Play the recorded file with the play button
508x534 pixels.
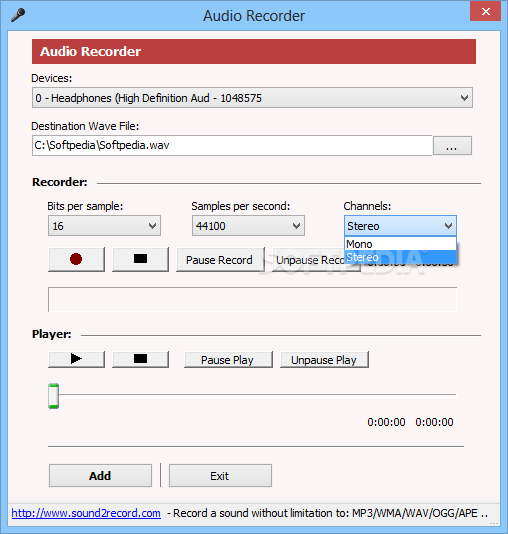coord(76,359)
